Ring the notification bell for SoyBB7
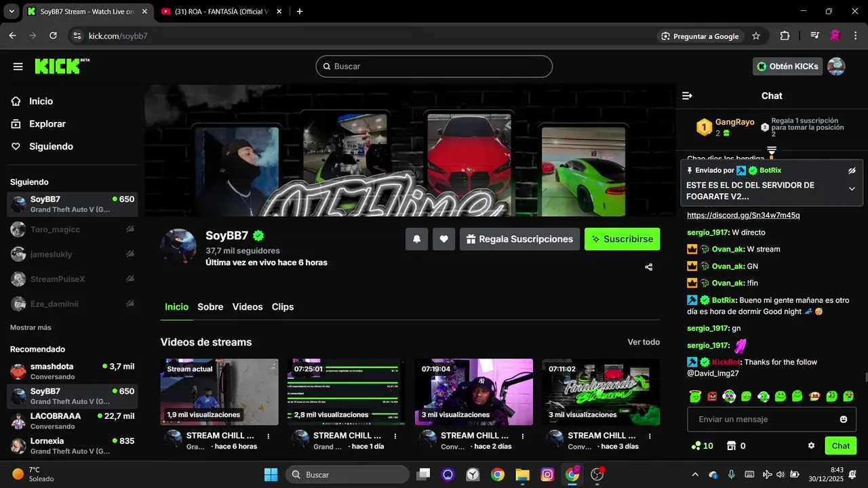Viewport: 868px width, 488px height. coord(416,239)
